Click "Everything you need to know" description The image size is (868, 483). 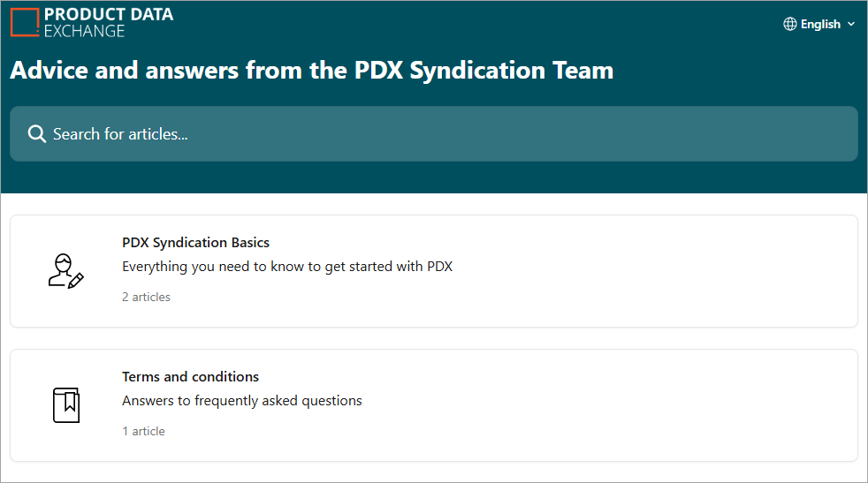(x=286, y=266)
